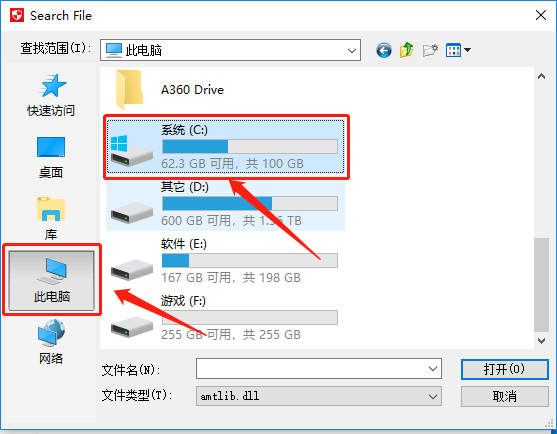Image resolution: width=557 pixels, height=434 pixels.
Task: Click the 取消 button
Action: 504,396
